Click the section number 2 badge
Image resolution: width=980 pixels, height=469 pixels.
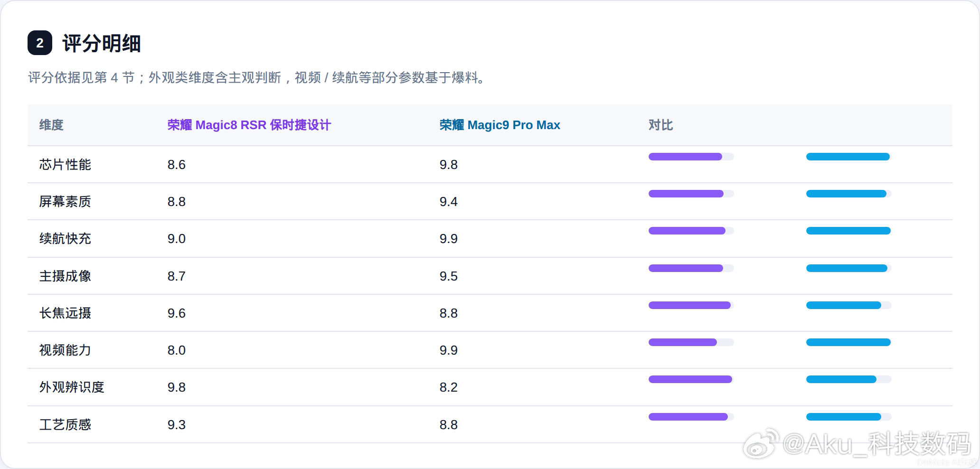[x=40, y=43]
